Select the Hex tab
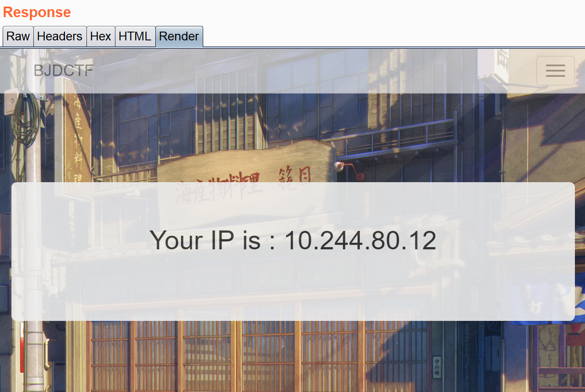The height and width of the screenshot is (392, 585). point(100,36)
